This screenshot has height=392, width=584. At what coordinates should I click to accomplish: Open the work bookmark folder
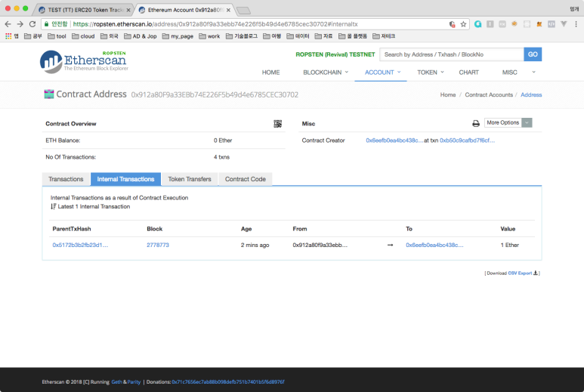pyautogui.click(x=210, y=36)
